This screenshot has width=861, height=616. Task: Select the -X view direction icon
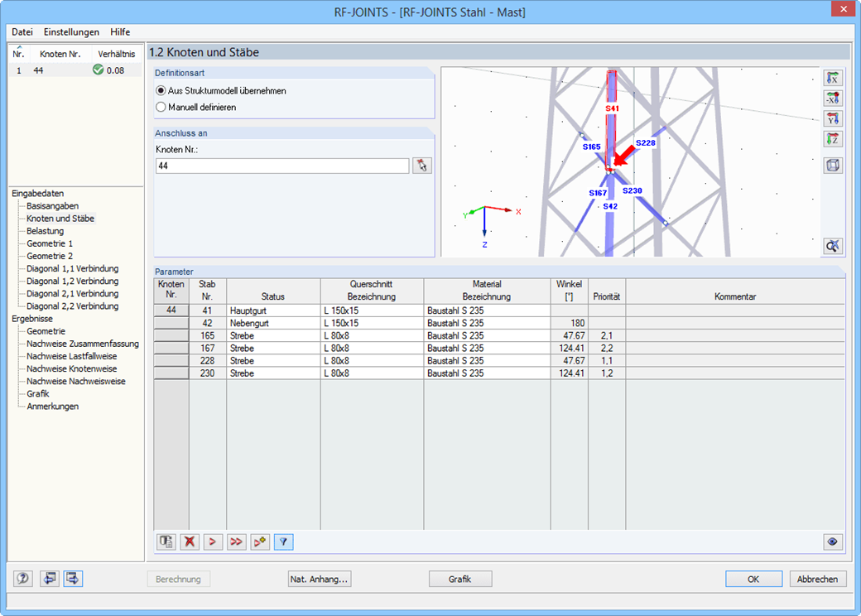(x=833, y=98)
